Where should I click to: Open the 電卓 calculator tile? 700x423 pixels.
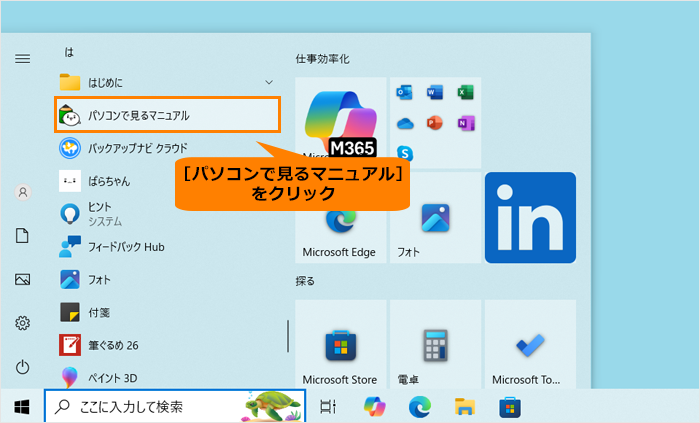coord(436,344)
